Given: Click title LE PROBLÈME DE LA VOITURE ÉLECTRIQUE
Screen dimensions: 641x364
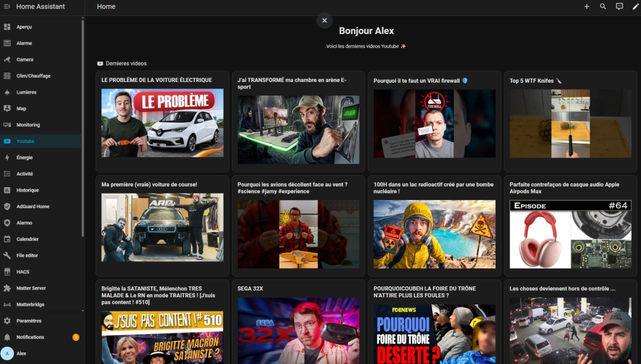Looking at the screenshot, I should click(156, 80).
